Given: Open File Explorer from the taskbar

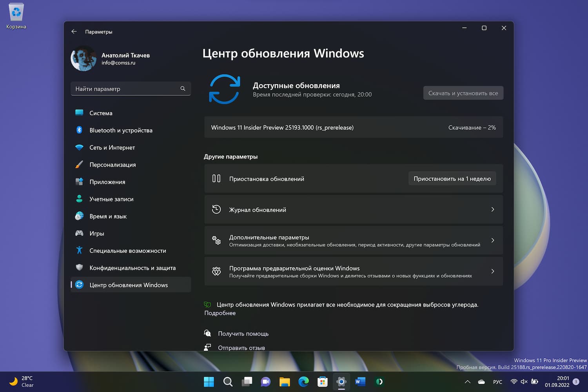Looking at the screenshot, I should coord(285,381).
